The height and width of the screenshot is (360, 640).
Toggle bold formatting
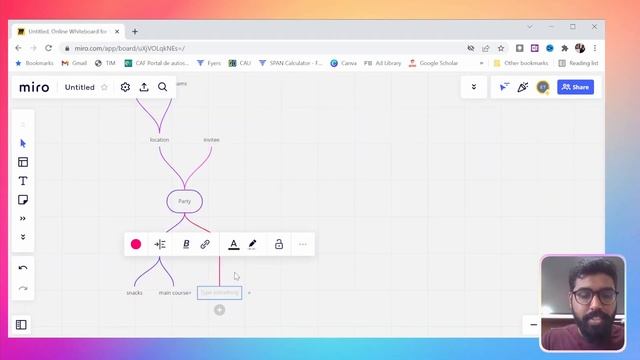click(186, 244)
